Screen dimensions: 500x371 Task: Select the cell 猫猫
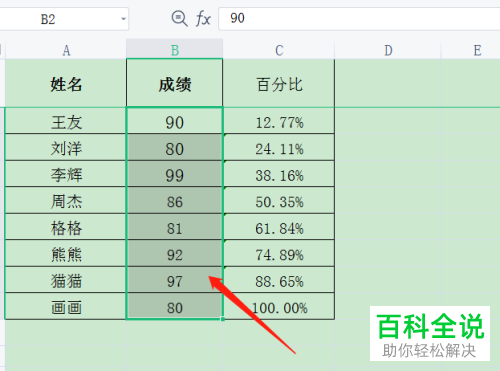[66, 280]
